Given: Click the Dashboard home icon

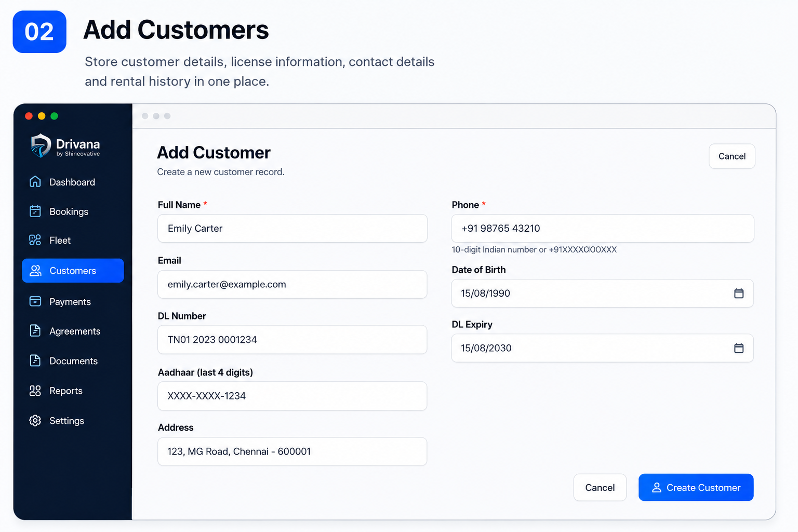Looking at the screenshot, I should click(35, 182).
